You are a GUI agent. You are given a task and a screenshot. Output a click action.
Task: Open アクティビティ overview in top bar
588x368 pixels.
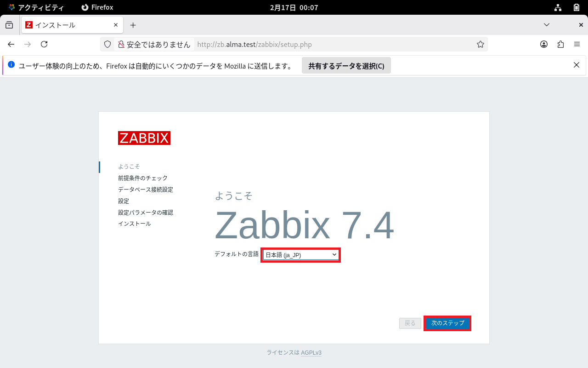[36, 7]
